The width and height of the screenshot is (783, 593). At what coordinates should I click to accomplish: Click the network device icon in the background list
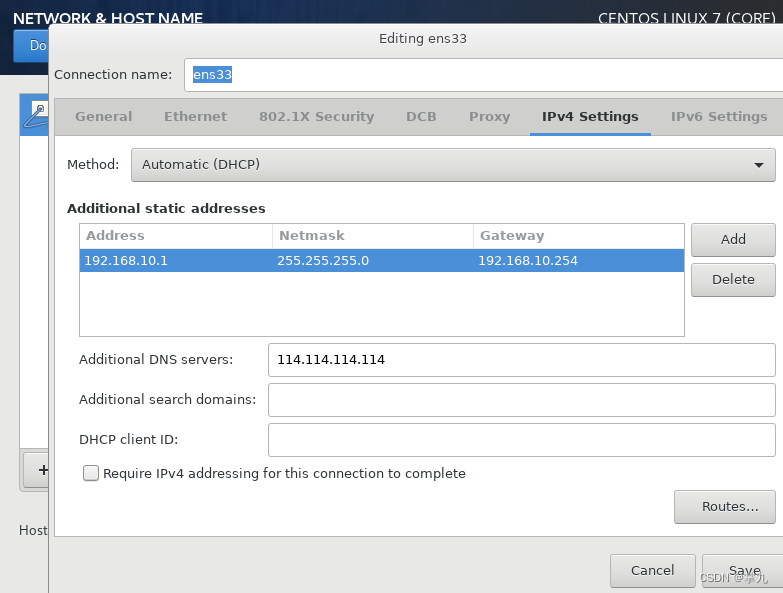37,113
